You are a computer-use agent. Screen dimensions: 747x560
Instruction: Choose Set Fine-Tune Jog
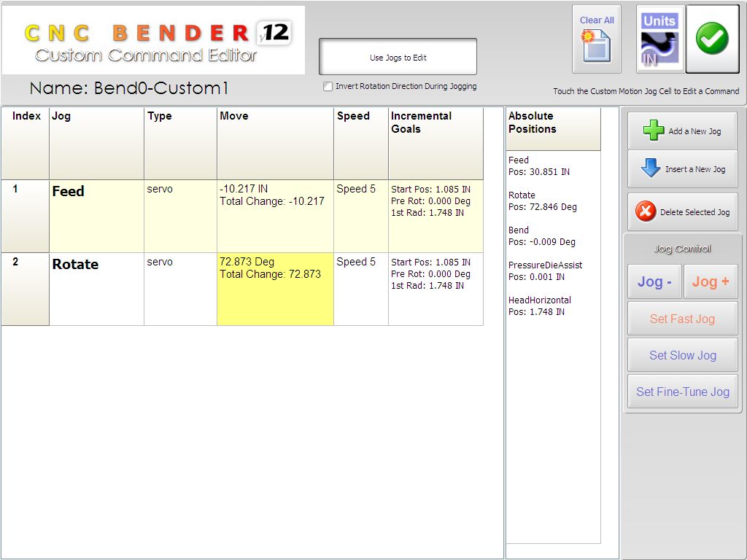[682, 392]
